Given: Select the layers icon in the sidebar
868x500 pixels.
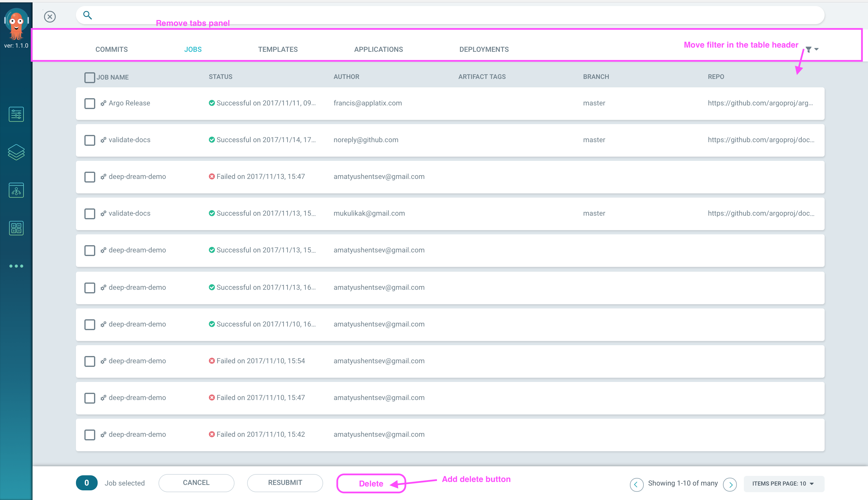Looking at the screenshot, I should click(x=16, y=152).
